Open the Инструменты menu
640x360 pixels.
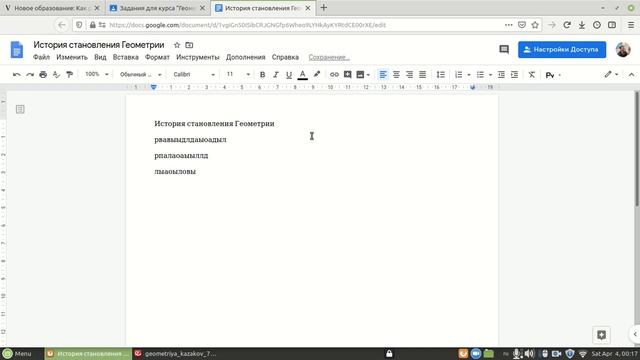point(198,57)
